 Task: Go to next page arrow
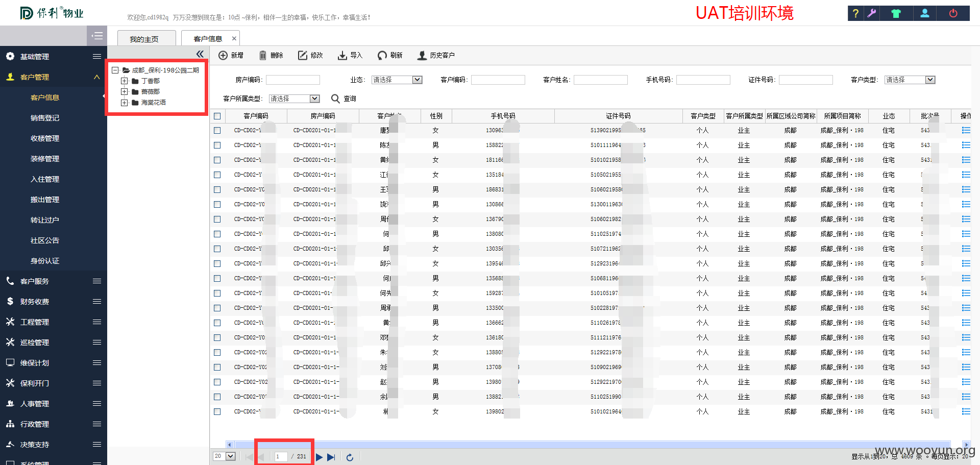[319, 457]
